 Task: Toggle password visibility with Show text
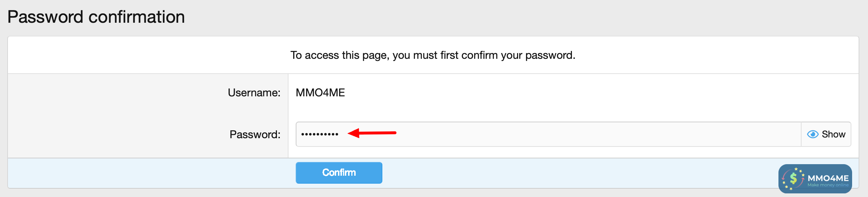click(x=833, y=134)
